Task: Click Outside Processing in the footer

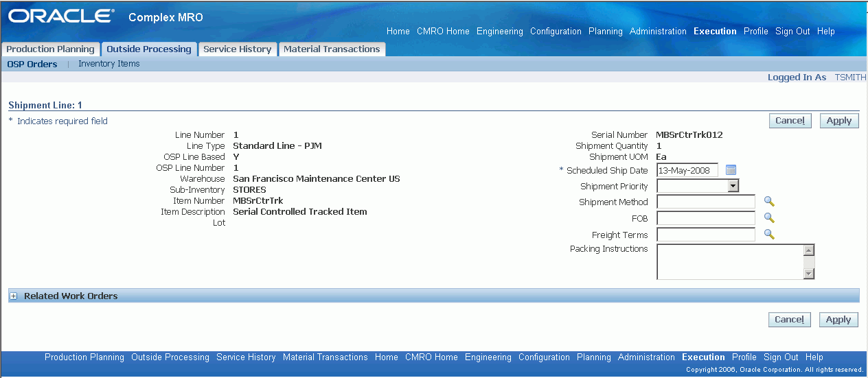Action: click(170, 357)
